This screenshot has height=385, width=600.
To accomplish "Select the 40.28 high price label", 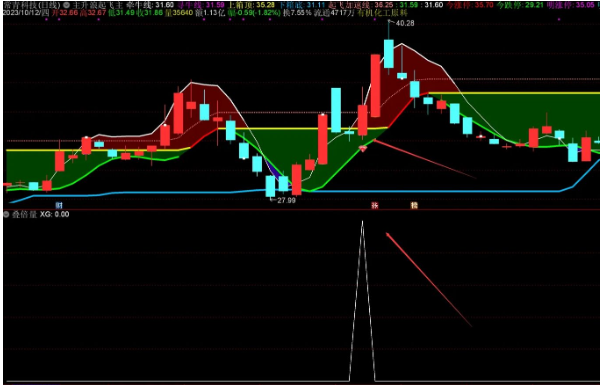I will (405, 23).
